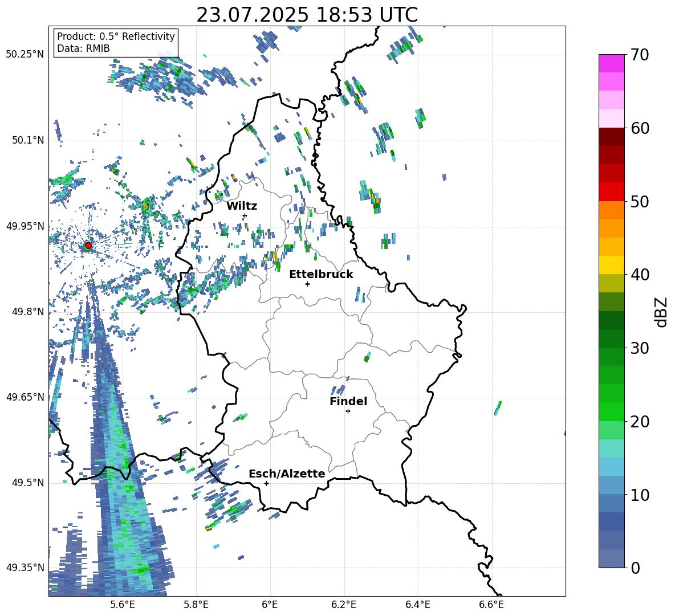
Task: Click the Wiltz city label
Action: [x=242, y=206]
